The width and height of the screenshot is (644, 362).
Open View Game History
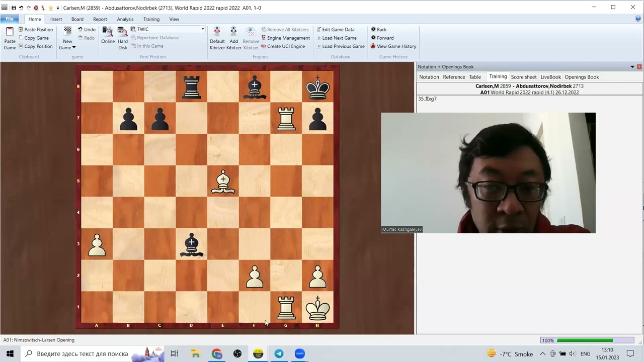(x=393, y=46)
